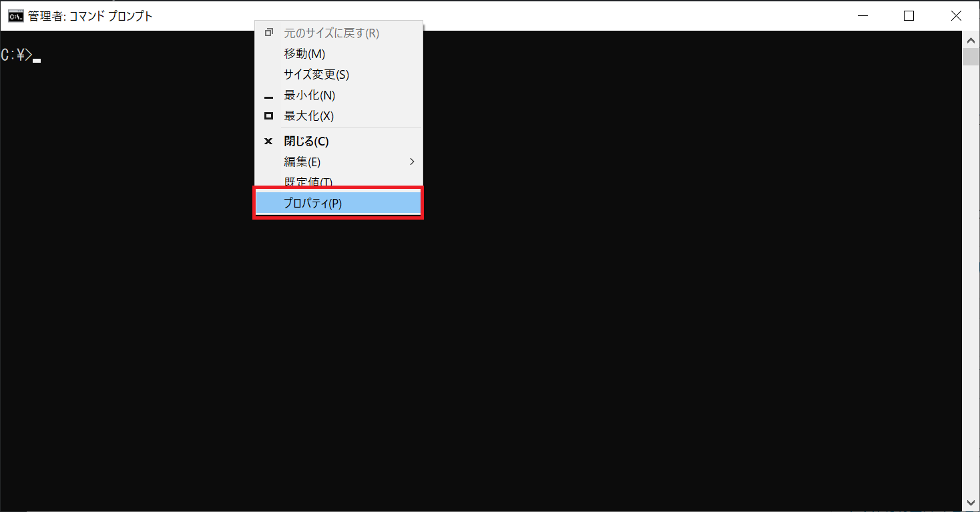This screenshot has height=512, width=980.
Task: Choose 最大化(X) menu item
Action: coord(338,115)
